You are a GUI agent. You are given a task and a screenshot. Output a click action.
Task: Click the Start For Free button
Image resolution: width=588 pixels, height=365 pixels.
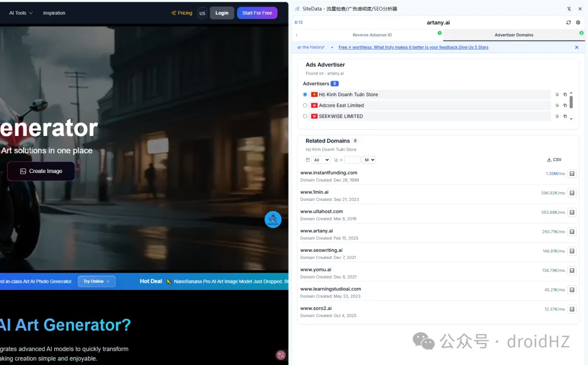pos(257,13)
